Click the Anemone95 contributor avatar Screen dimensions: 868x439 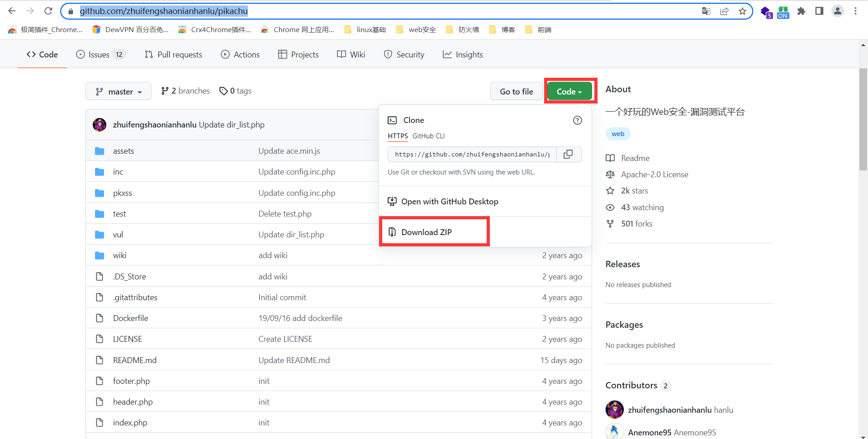click(x=615, y=432)
